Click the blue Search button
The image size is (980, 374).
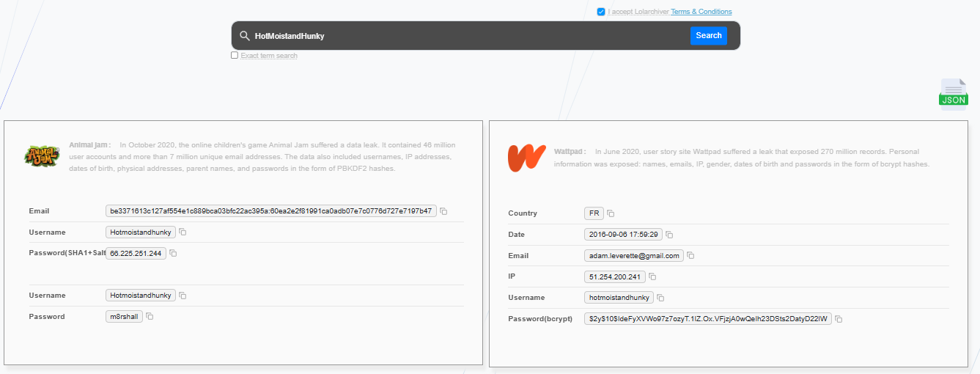pyautogui.click(x=709, y=35)
